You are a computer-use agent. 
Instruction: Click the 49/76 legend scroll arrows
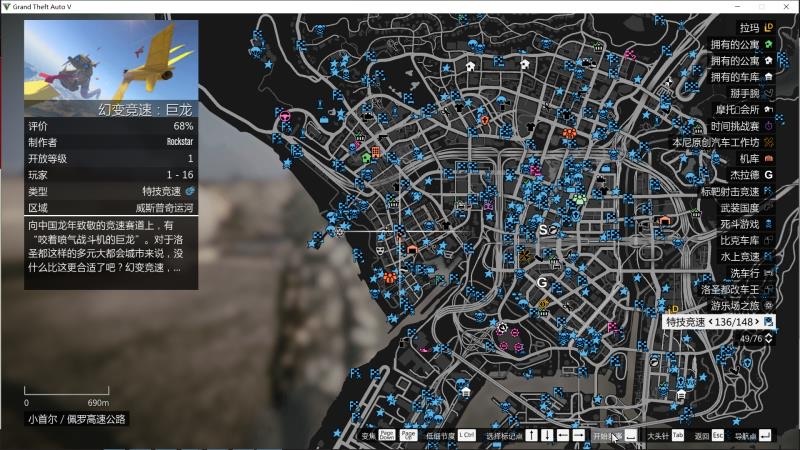tap(768, 338)
